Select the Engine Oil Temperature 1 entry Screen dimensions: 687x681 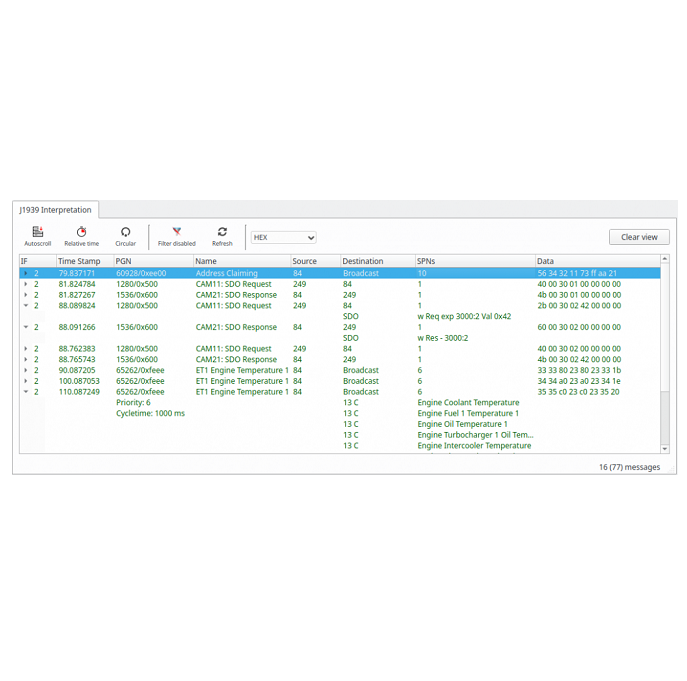click(x=462, y=424)
